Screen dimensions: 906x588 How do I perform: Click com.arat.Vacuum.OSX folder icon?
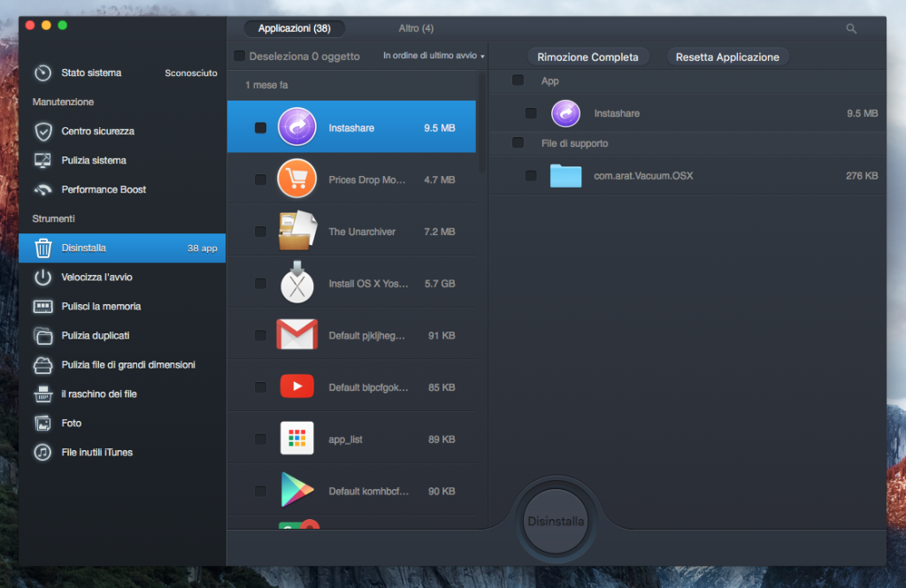pos(565,176)
